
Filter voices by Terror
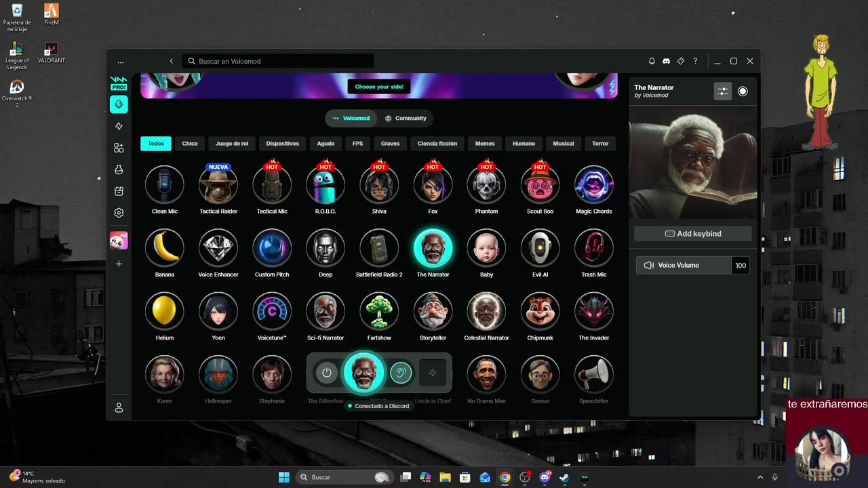tap(600, 144)
